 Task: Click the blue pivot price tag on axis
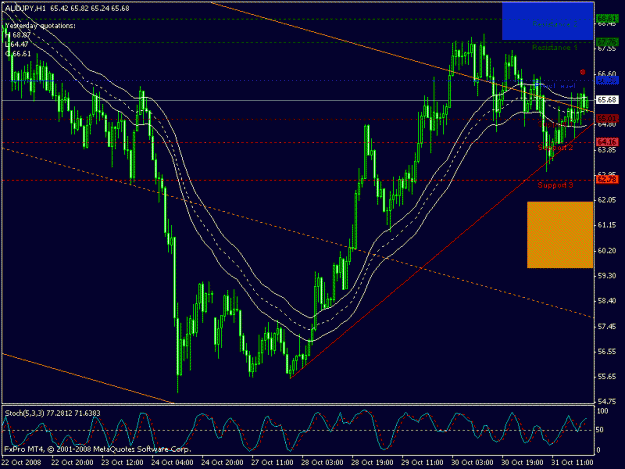607,81
